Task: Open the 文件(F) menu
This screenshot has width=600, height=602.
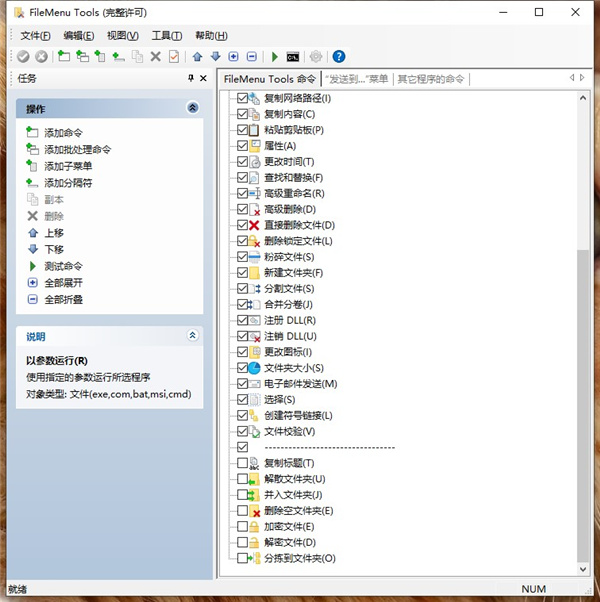Action: coord(35,36)
